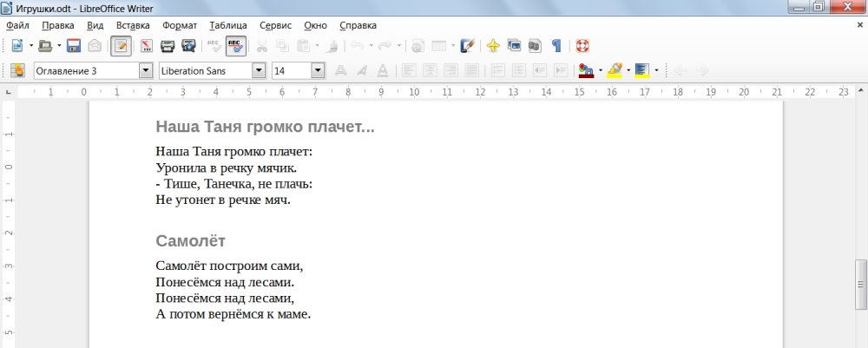Align text left button
This screenshot has height=348, width=868.
tap(409, 70)
